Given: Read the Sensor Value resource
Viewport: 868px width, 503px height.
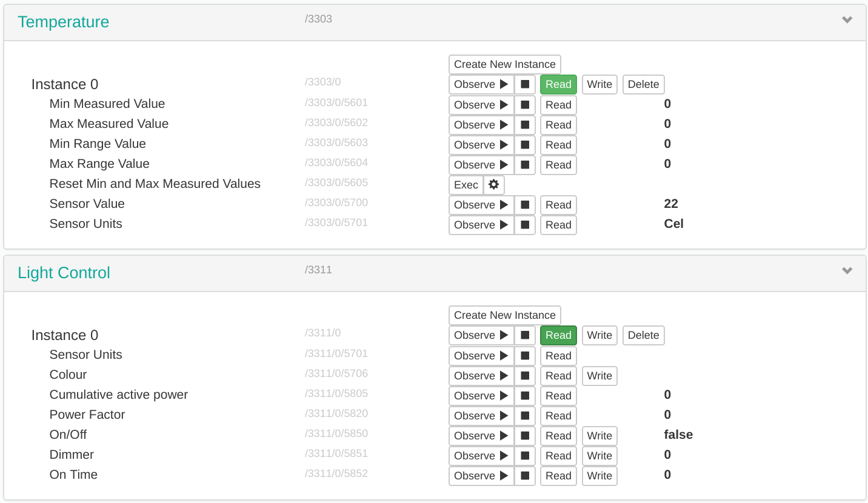Looking at the screenshot, I should pyautogui.click(x=558, y=205).
